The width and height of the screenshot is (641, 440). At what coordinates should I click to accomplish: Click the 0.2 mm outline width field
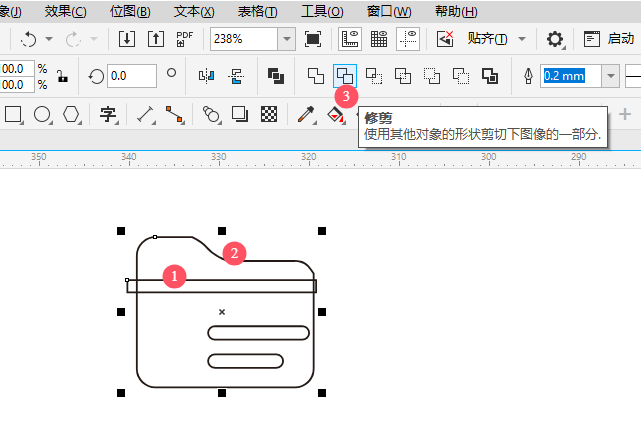click(x=571, y=76)
